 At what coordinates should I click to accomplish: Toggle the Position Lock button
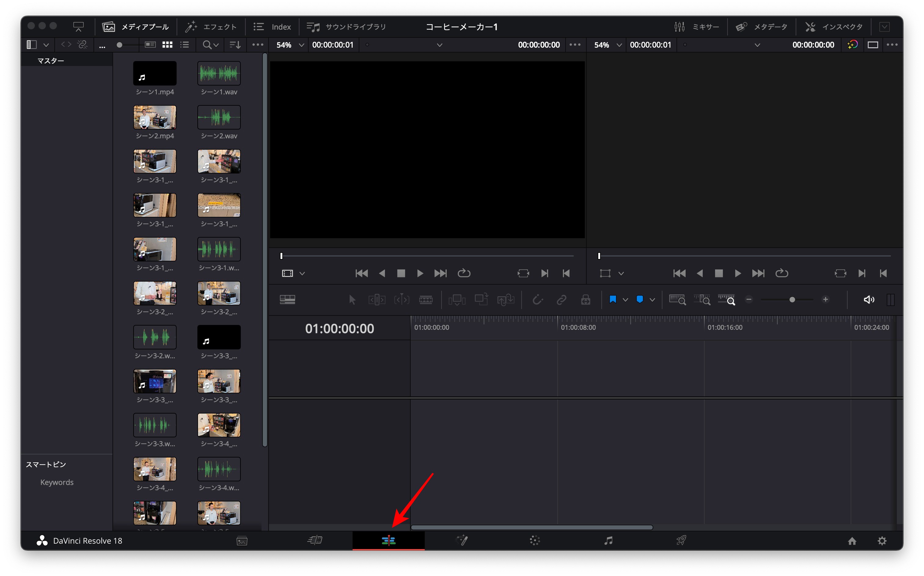585,300
